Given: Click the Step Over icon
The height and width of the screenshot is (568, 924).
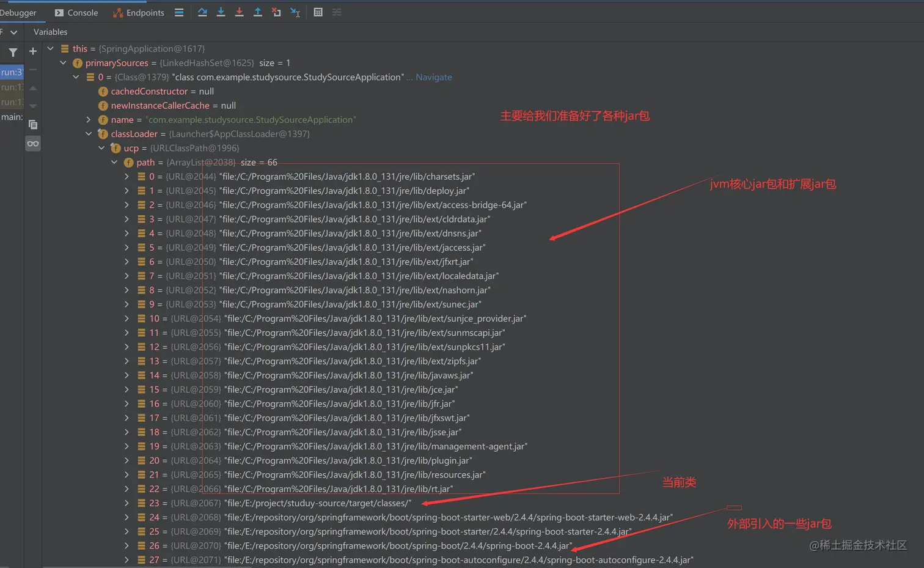Looking at the screenshot, I should (x=202, y=12).
